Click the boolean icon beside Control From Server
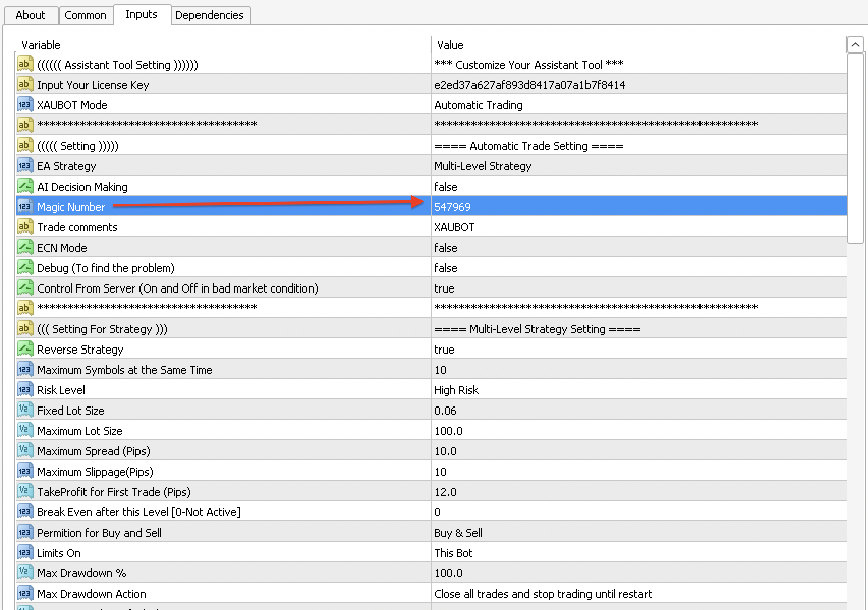The image size is (868, 610). [25, 288]
